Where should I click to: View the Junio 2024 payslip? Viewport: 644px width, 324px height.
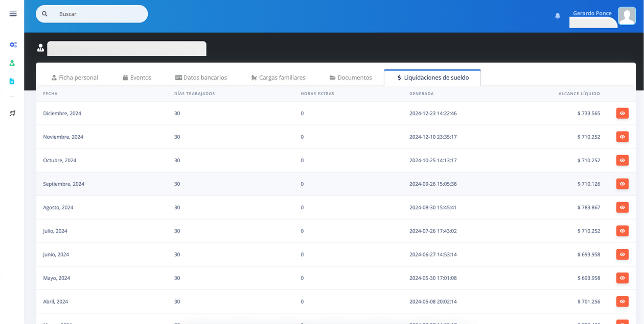pyautogui.click(x=622, y=254)
